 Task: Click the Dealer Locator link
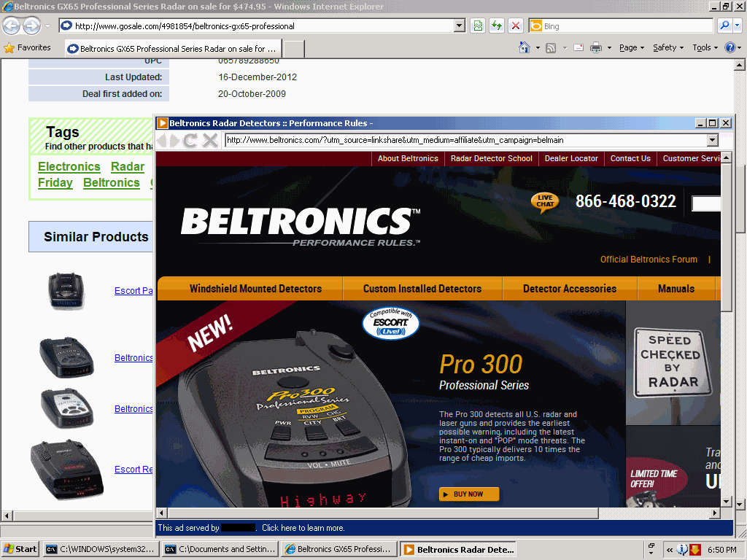tap(571, 158)
